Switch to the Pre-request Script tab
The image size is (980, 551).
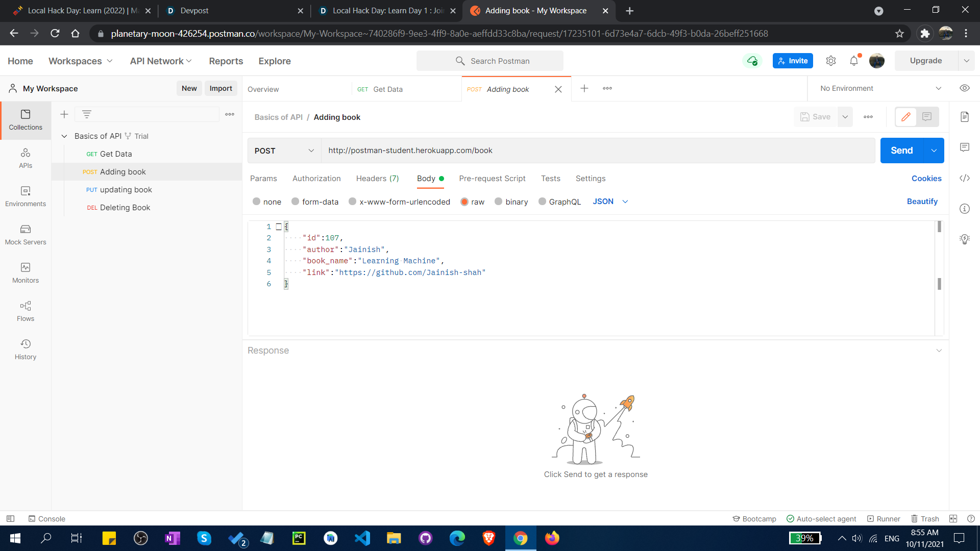point(492,179)
